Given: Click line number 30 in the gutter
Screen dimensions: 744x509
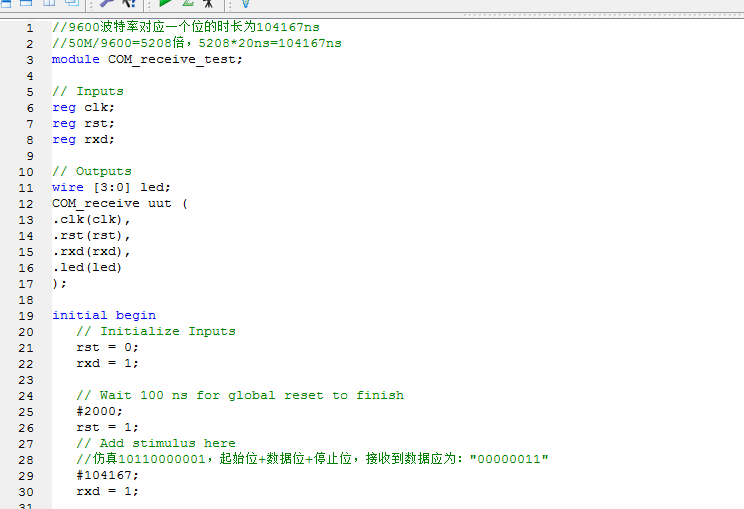Looking at the screenshot, I should point(26,492).
